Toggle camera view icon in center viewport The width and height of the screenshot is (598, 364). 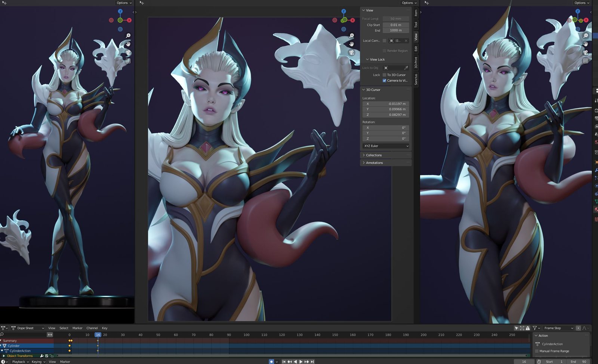(352, 52)
